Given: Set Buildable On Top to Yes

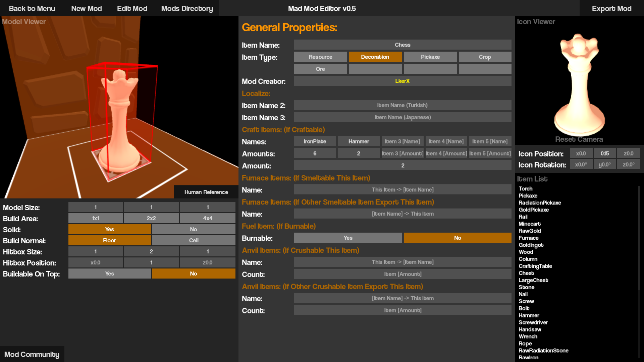Looking at the screenshot, I should (110, 274).
